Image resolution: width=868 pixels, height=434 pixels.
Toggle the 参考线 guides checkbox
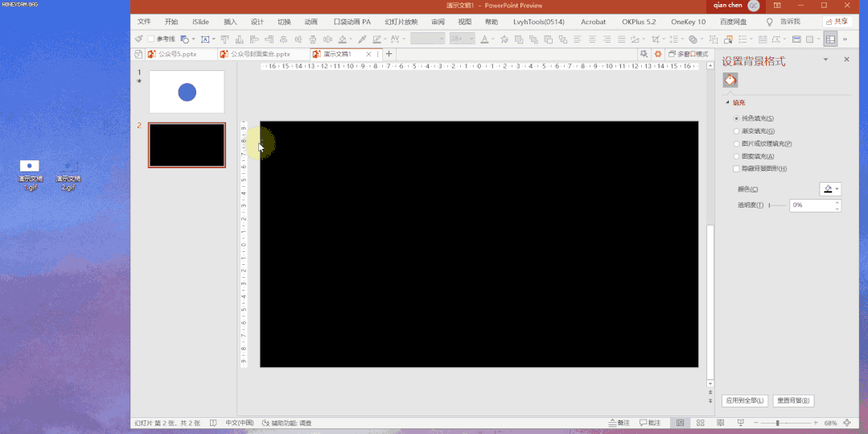point(151,39)
